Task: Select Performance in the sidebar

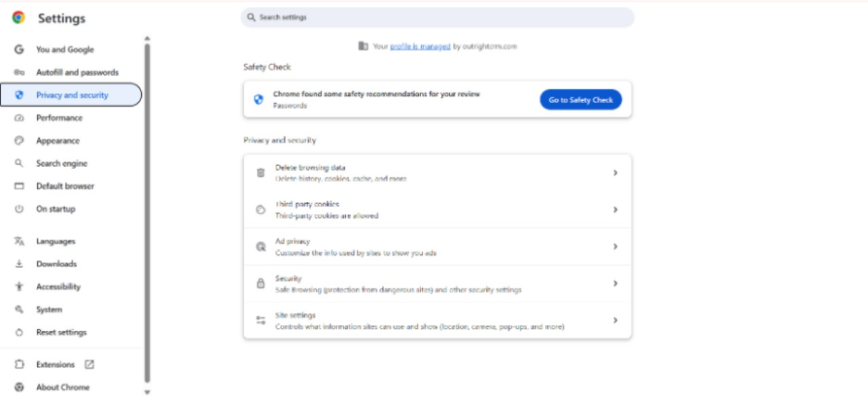Action: click(59, 118)
